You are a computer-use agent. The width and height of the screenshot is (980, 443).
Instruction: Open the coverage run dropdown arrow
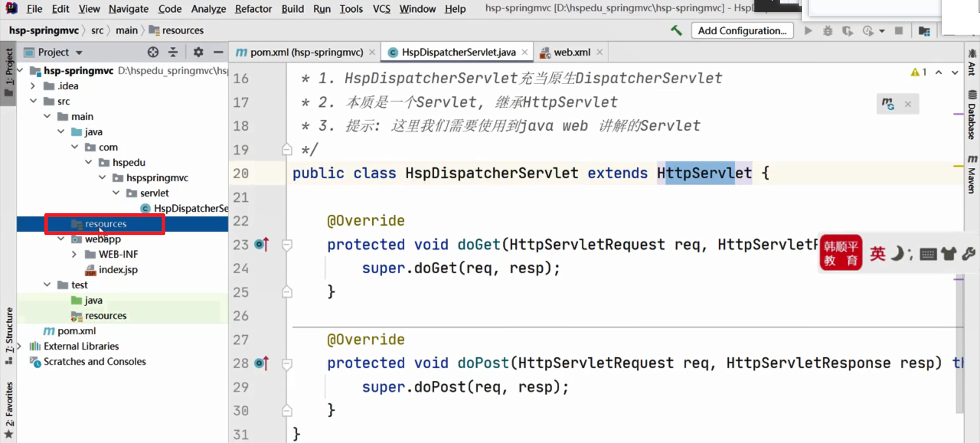point(881,31)
